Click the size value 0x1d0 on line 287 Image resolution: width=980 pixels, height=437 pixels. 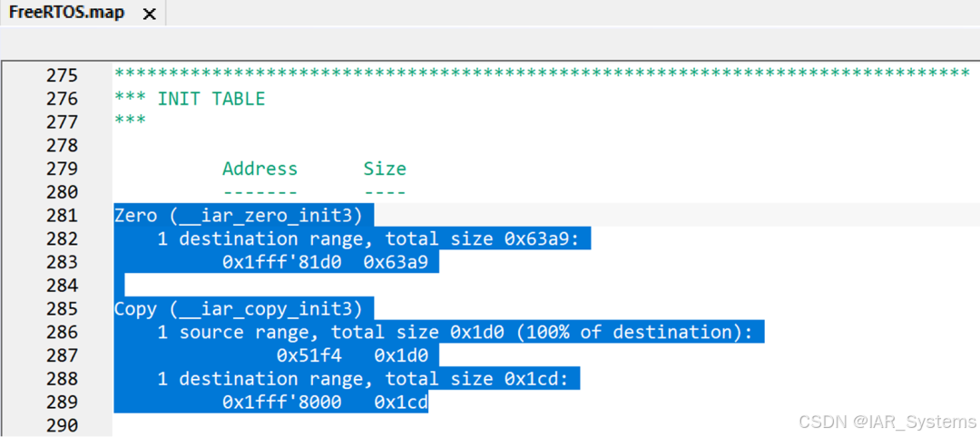tap(401, 355)
